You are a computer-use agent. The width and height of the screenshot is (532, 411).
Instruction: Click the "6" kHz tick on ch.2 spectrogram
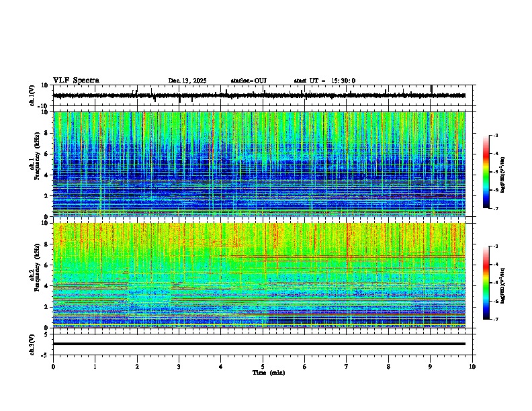click(47, 265)
